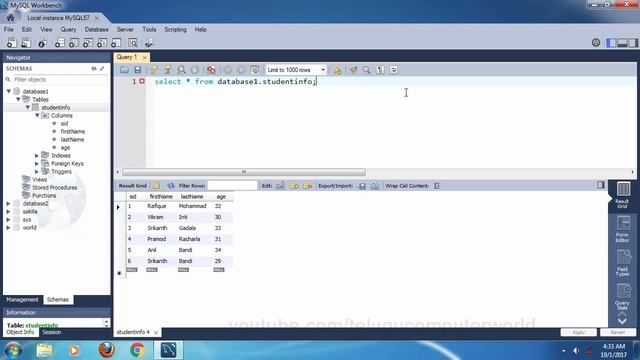
Task: Toggle word wrapping icon in query toolbar
Action: tap(393, 70)
